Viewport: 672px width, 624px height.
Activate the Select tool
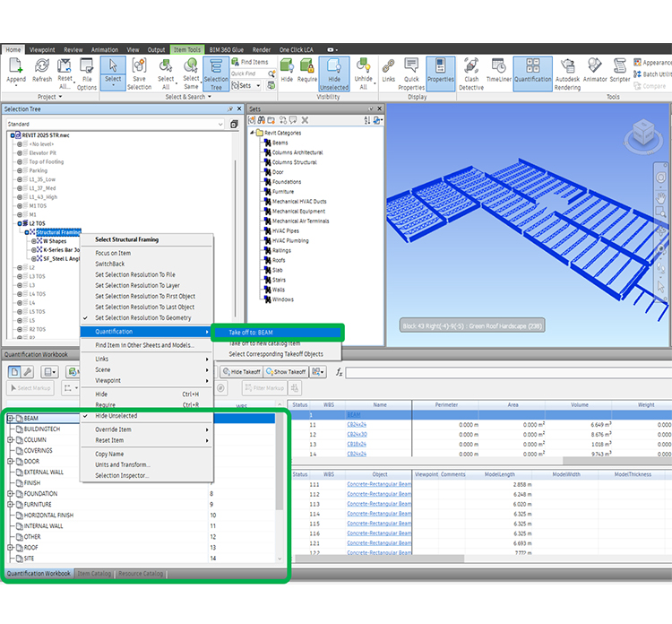click(x=113, y=72)
